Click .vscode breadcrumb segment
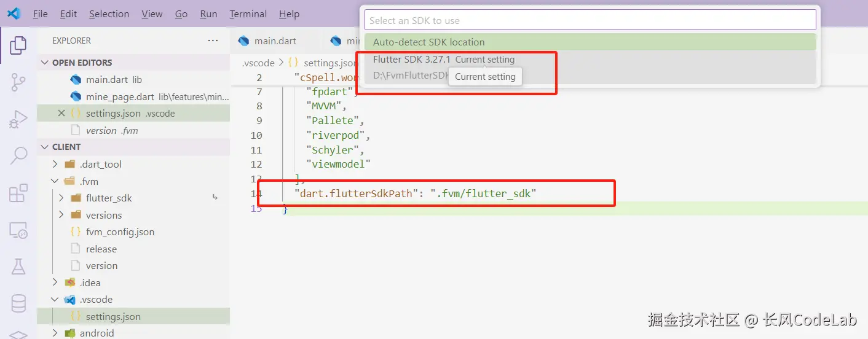 click(258, 63)
